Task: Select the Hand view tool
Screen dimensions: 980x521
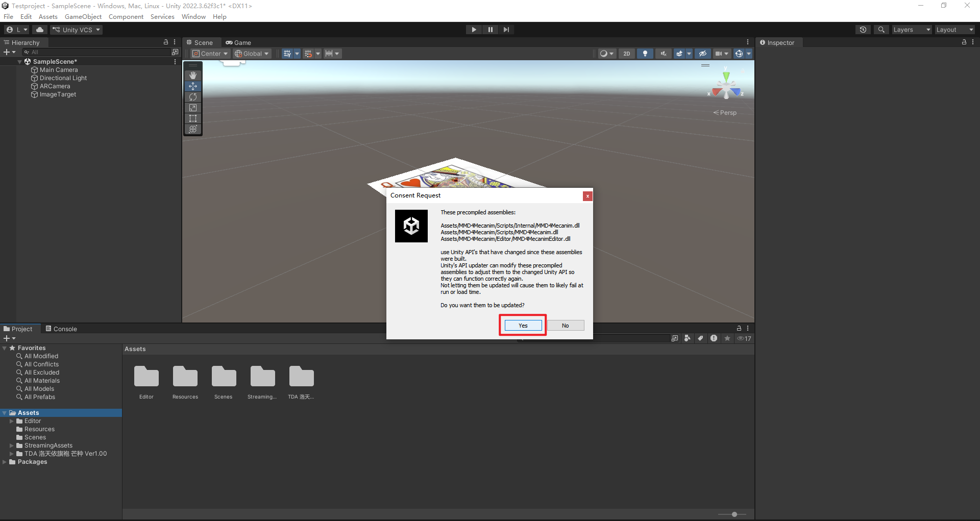Action: click(x=193, y=76)
